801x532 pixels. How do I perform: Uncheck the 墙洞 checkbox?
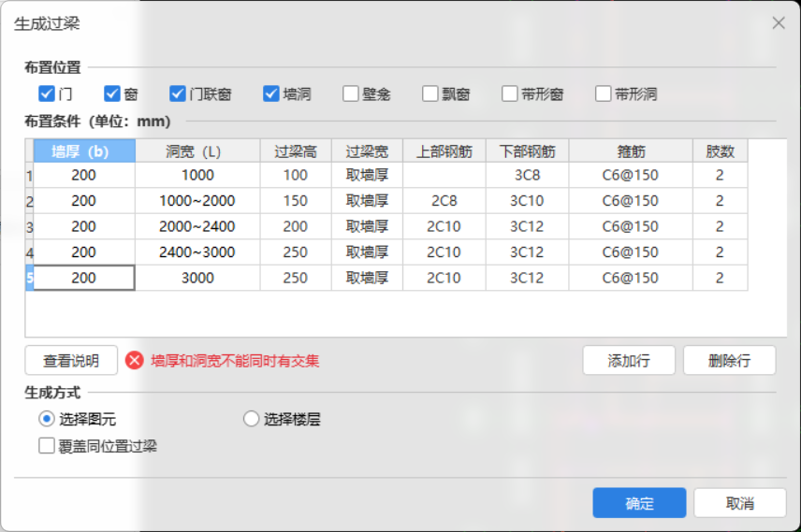(x=270, y=93)
